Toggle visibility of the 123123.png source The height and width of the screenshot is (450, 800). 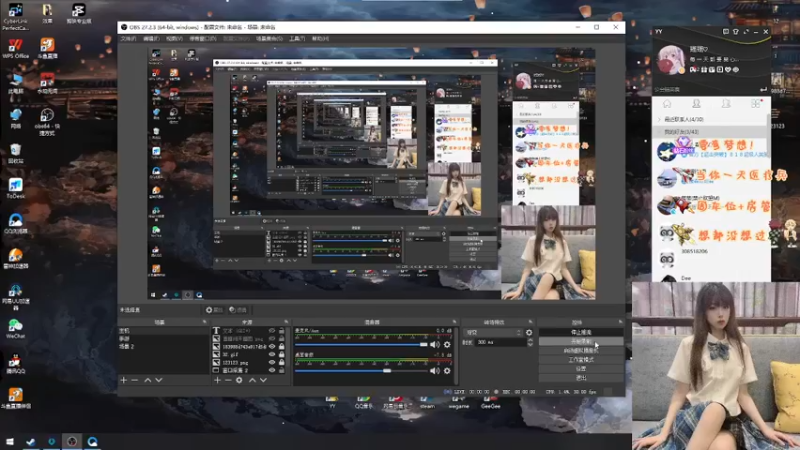272,362
